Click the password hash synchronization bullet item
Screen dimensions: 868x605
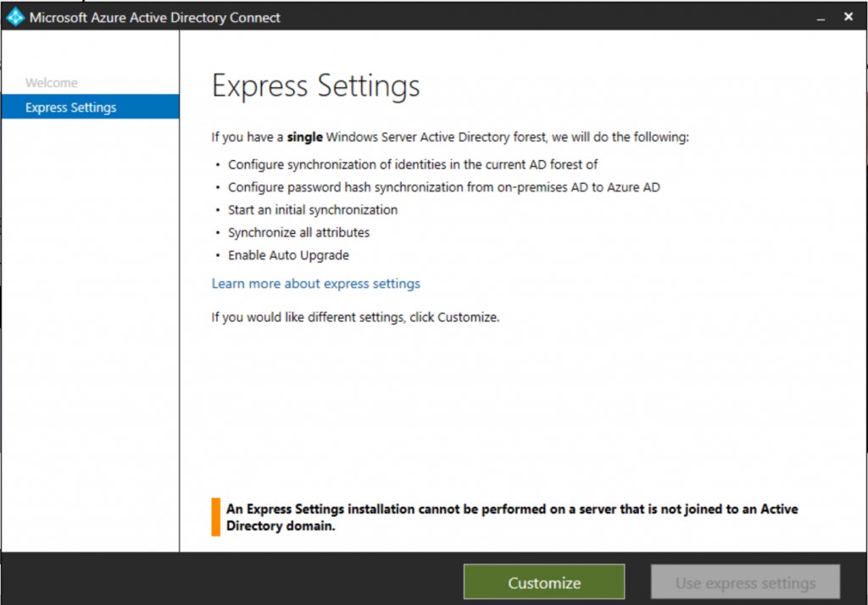click(444, 187)
